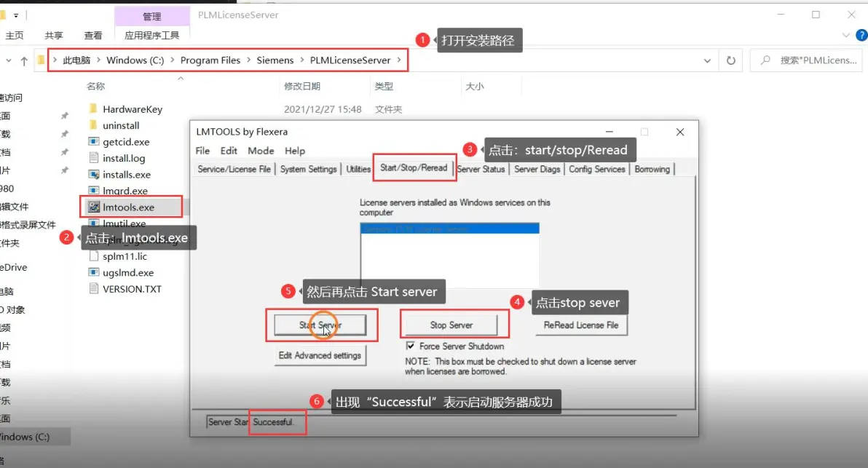
Task: Expand the chevron after PLMLicenseServer breadcrumb
Action: (x=399, y=60)
